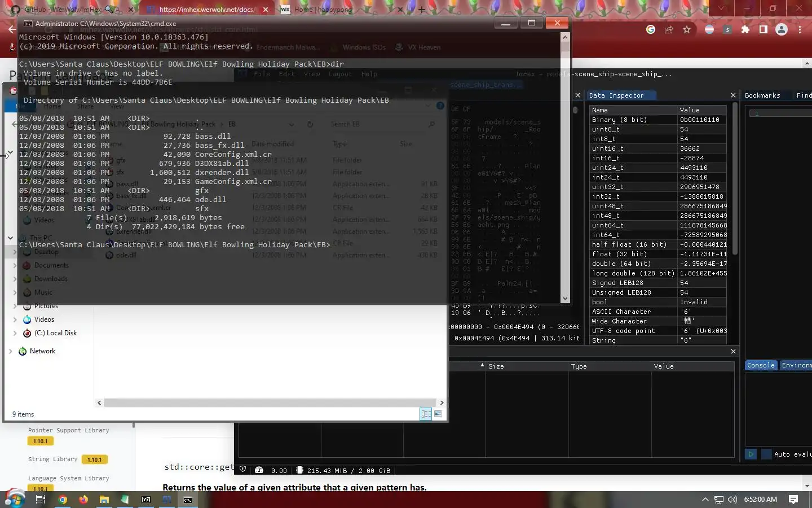The height and width of the screenshot is (508, 812).
Task: Click the Value column header in Data Inspector
Action: pyautogui.click(x=702, y=110)
